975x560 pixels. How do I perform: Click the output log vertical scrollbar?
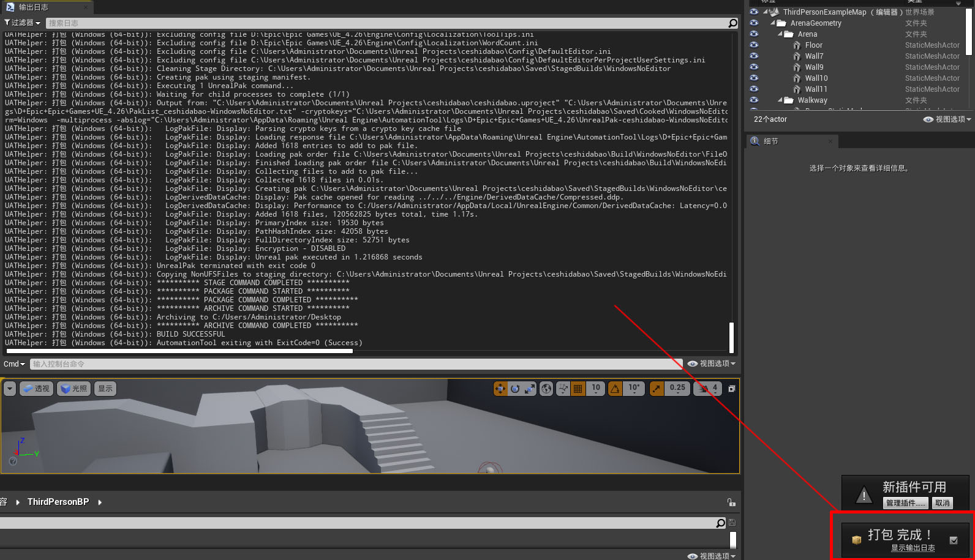point(731,337)
